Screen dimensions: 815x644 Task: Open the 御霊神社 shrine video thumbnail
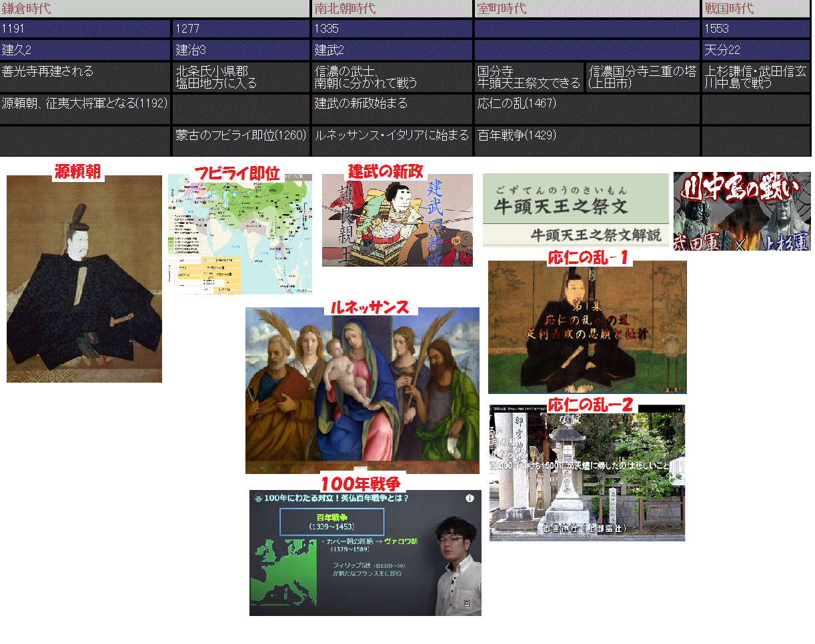587,473
